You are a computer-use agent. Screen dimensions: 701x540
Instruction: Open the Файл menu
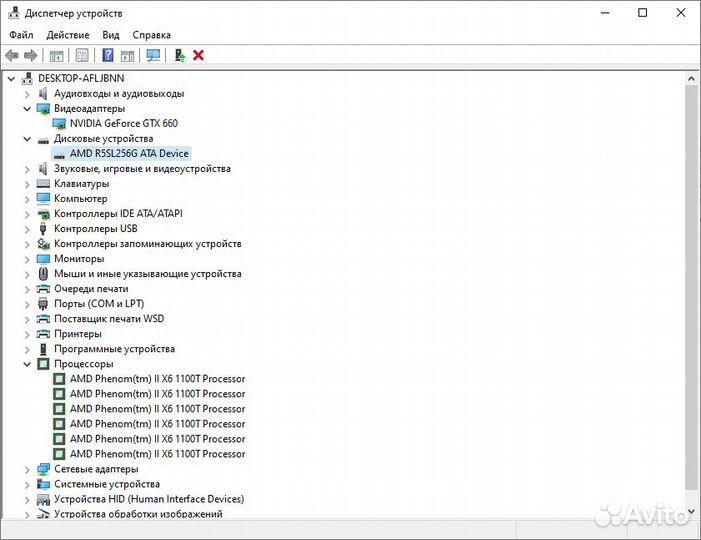[x=21, y=35]
